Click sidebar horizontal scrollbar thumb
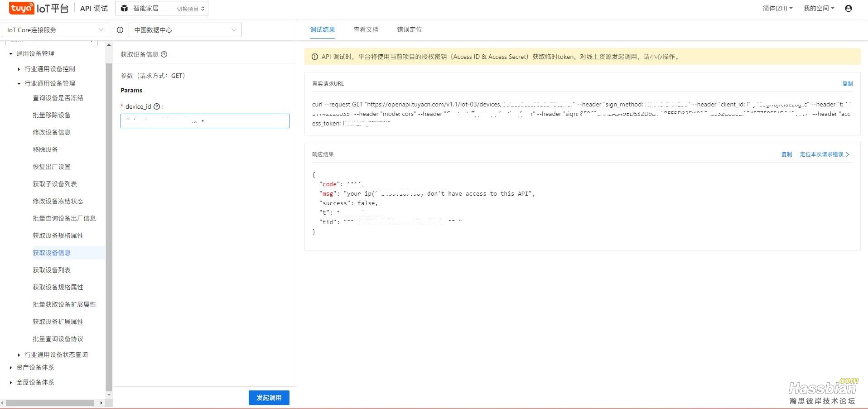 [50, 403]
